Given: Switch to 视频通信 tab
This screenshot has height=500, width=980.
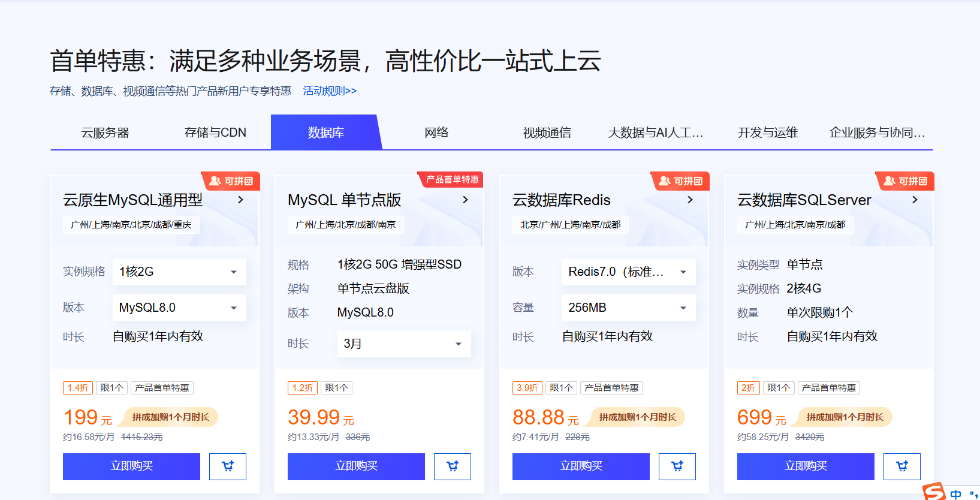Looking at the screenshot, I should coord(547,132).
